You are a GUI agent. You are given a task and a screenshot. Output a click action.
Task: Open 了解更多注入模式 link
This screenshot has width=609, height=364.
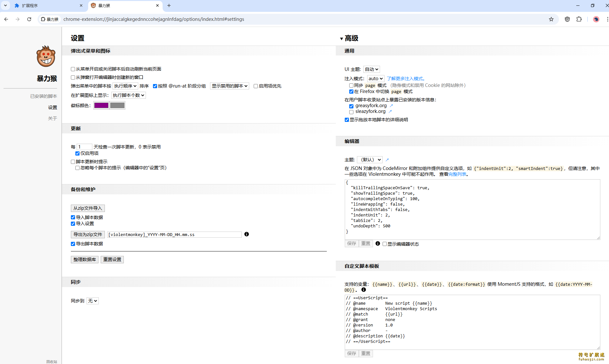click(x=406, y=79)
